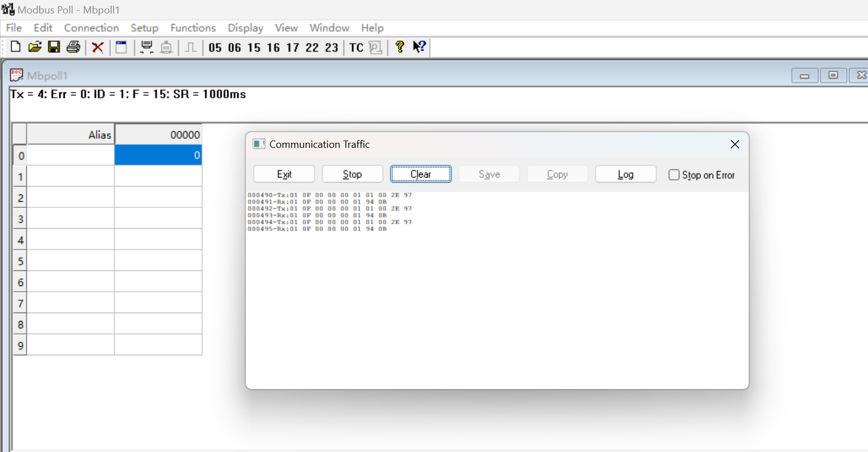Open a file using the folder toolbar icon
Viewport: 868px width, 452px height.
coord(35,47)
